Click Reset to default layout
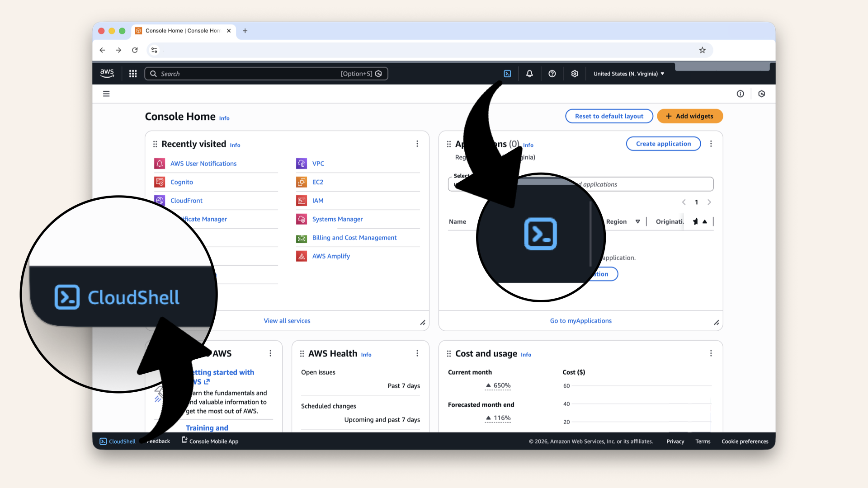This screenshot has width=868, height=488. pos(609,116)
